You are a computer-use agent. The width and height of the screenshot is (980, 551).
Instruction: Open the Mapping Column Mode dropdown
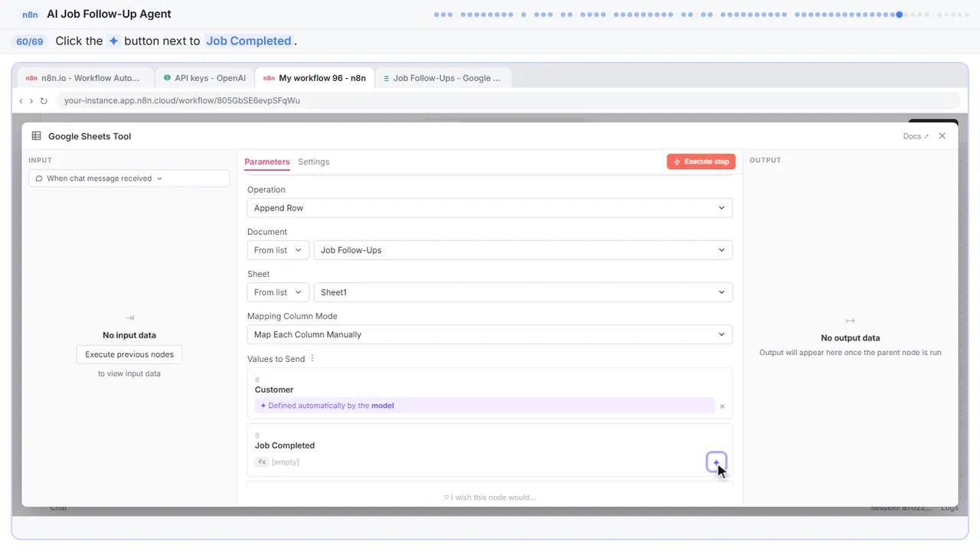(x=490, y=334)
